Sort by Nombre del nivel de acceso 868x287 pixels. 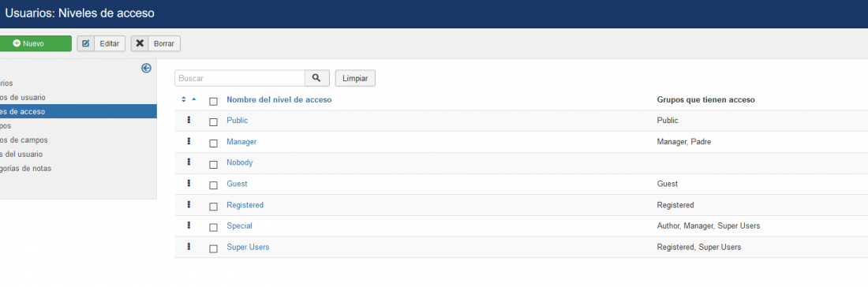(x=279, y=100)
